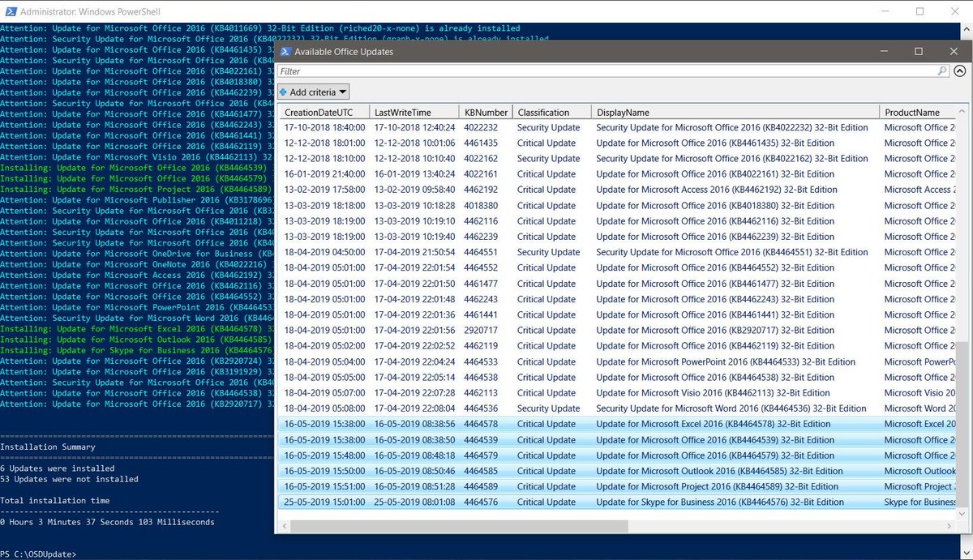Maximize the Available Office Updates window

tap(919, 51)
